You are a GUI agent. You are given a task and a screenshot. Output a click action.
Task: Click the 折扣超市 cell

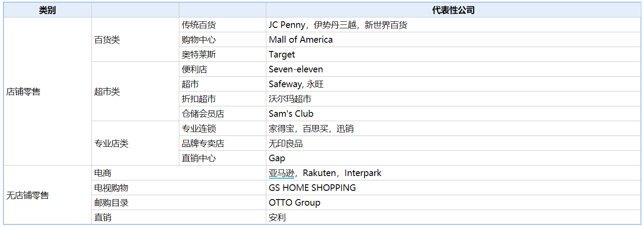pos(222,99)
